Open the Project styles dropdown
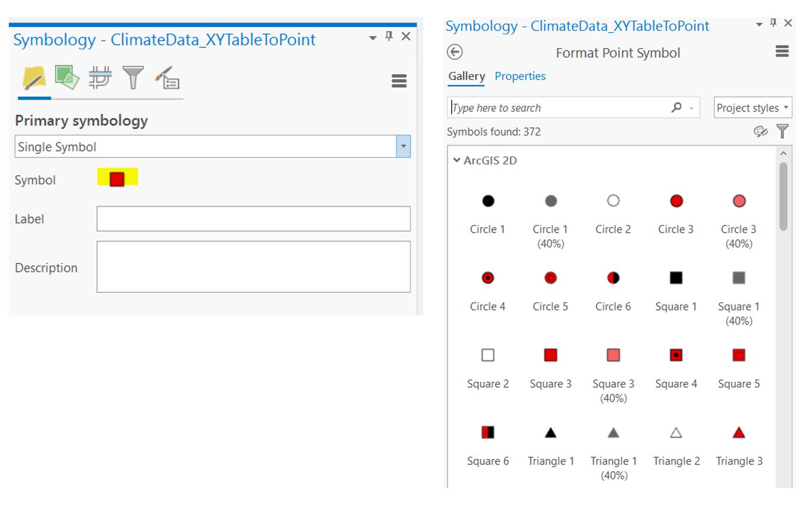This screenshot has width=812, height=505. 753,108
